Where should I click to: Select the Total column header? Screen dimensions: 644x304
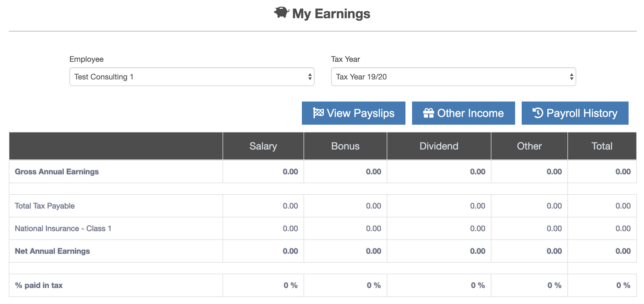coord(602,146)
